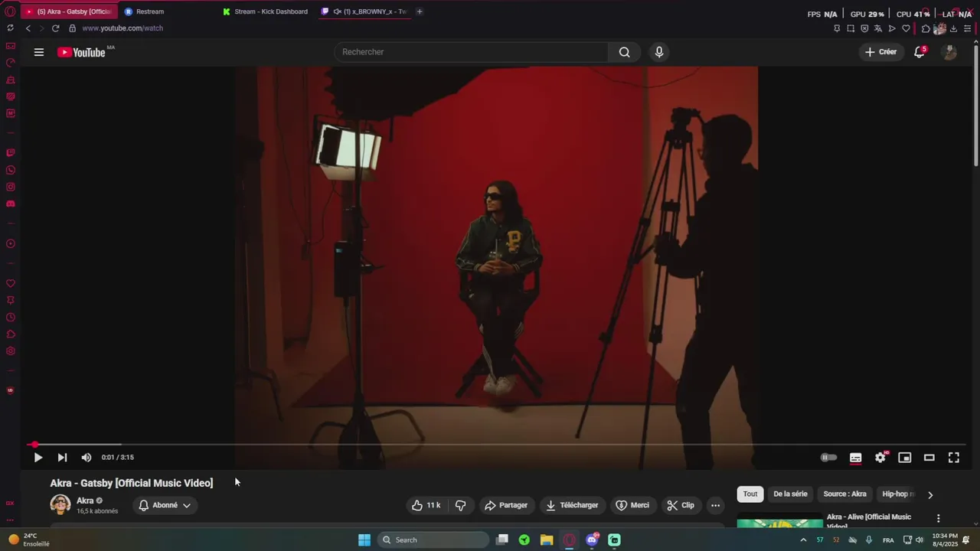Enable miniplayer mode
980x551 pixels.
[x=905, y=458]
